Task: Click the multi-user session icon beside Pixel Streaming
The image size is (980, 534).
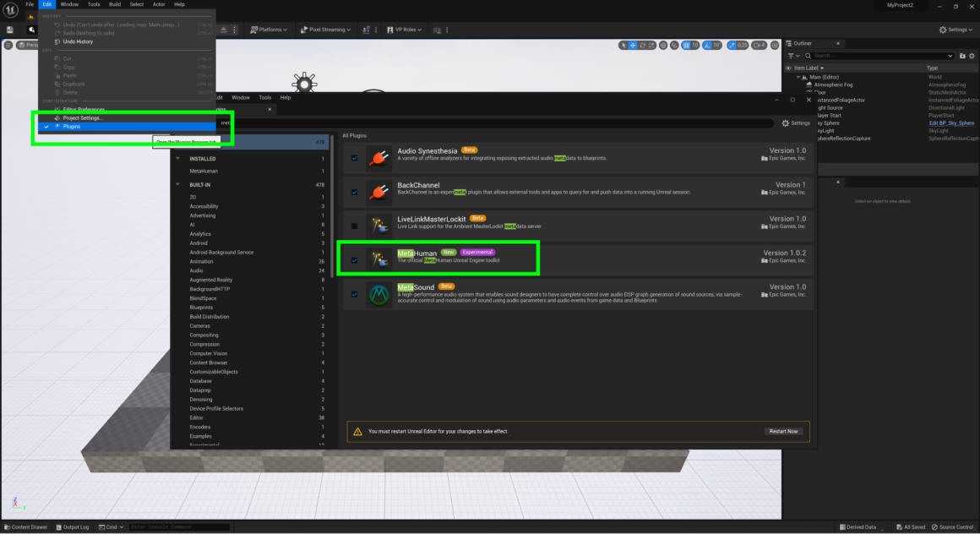Action: coord(366,30)
